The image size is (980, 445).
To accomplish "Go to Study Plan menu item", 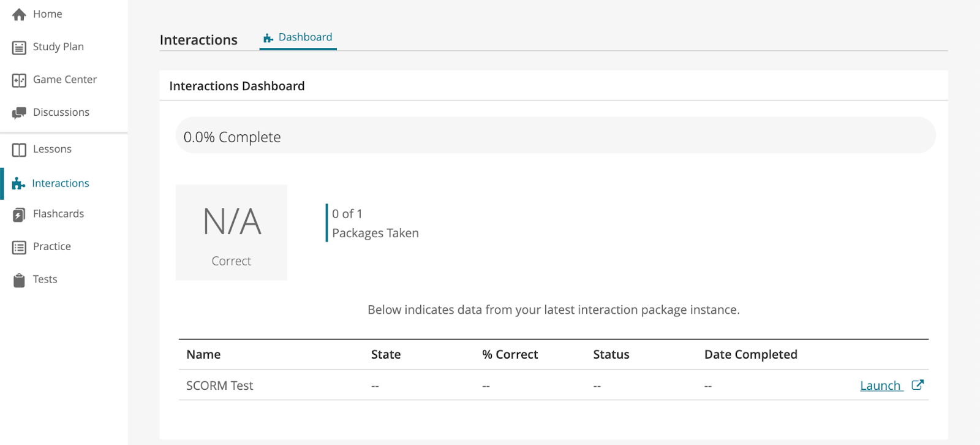I will click(x=58, y=47).
